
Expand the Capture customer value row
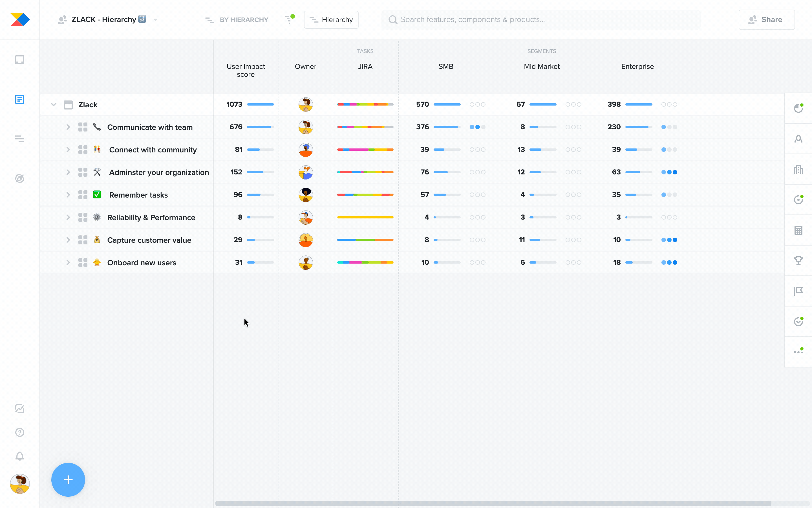pos(68,240)
